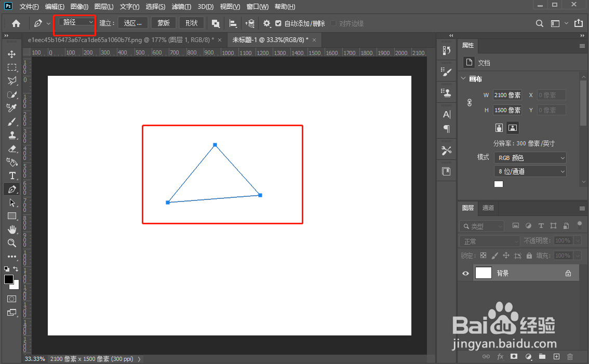Open the 滤镜(T) menu
The width and height of the screenshot is (589, 364).
181,6
